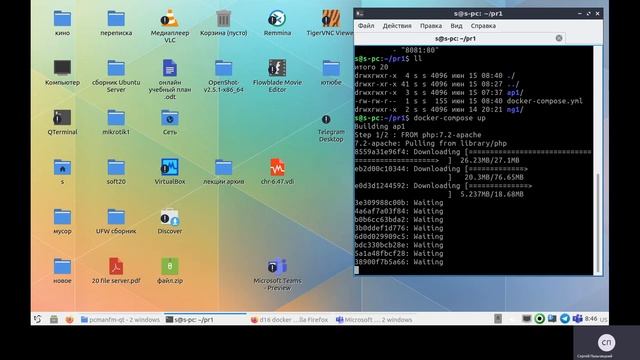Click the terminal vertical scrollbar
Screen dimensions: 640x360
tap(597, 222)
